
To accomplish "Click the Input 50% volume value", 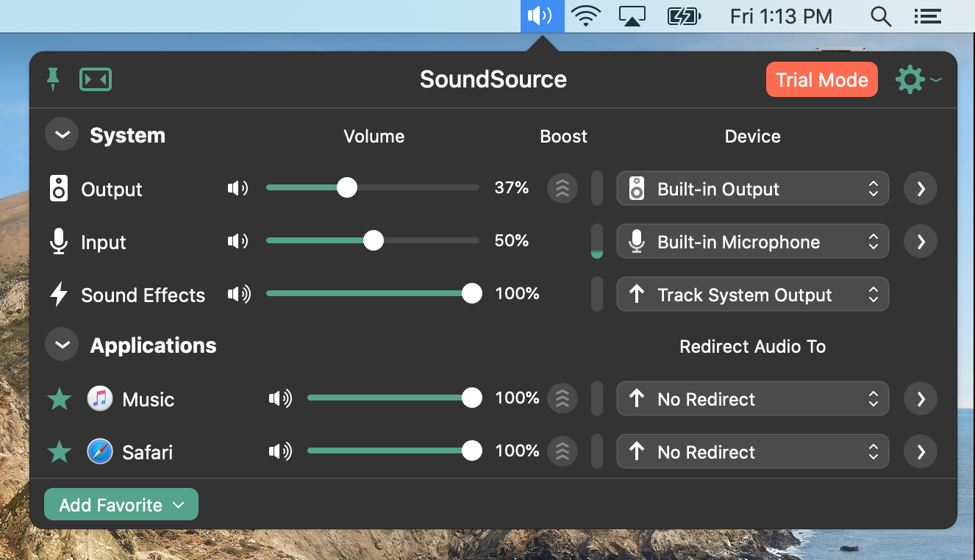I will tap(512, 240).
